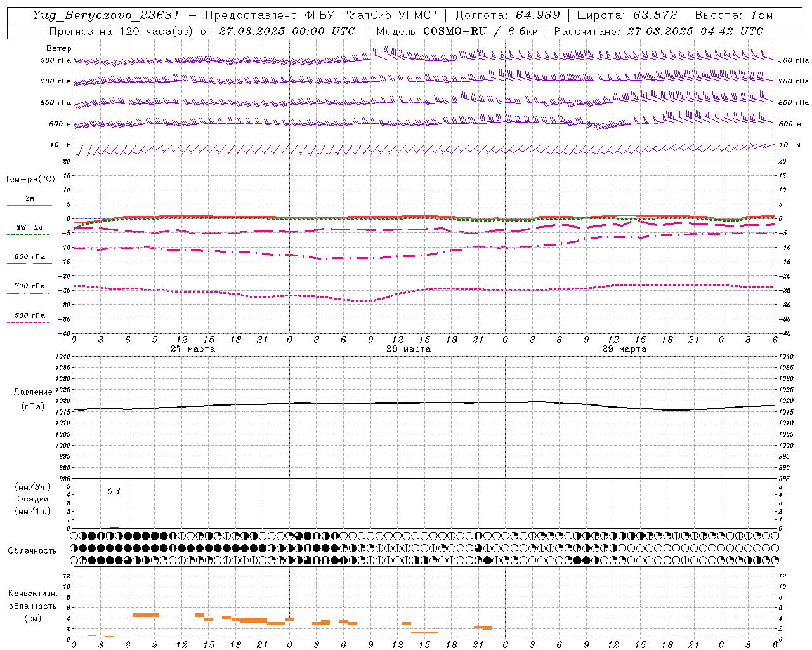Click the 850 гПа temperature legend entry
This screenshot has width=812, height=650.
(x=29, y=257)
